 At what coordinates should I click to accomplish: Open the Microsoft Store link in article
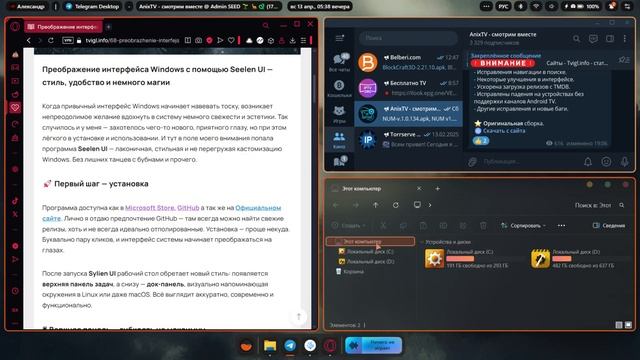(x=150, y=208)
